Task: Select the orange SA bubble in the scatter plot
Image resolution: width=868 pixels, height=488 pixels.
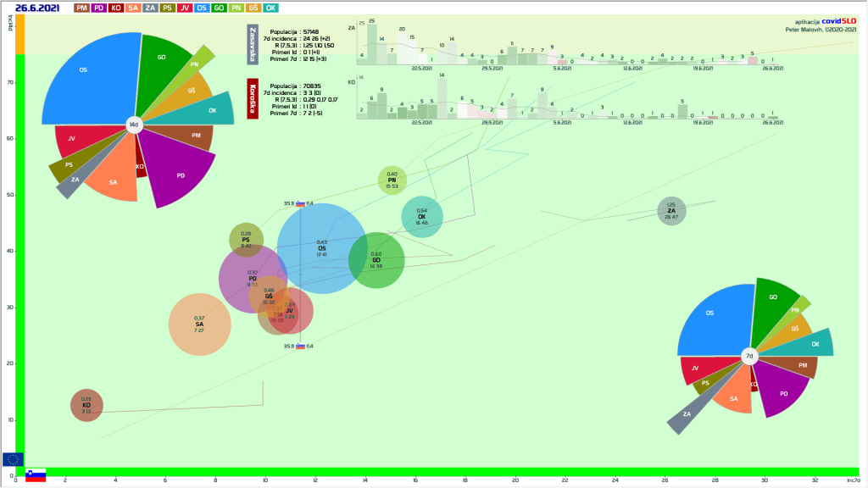Action: 200,324
